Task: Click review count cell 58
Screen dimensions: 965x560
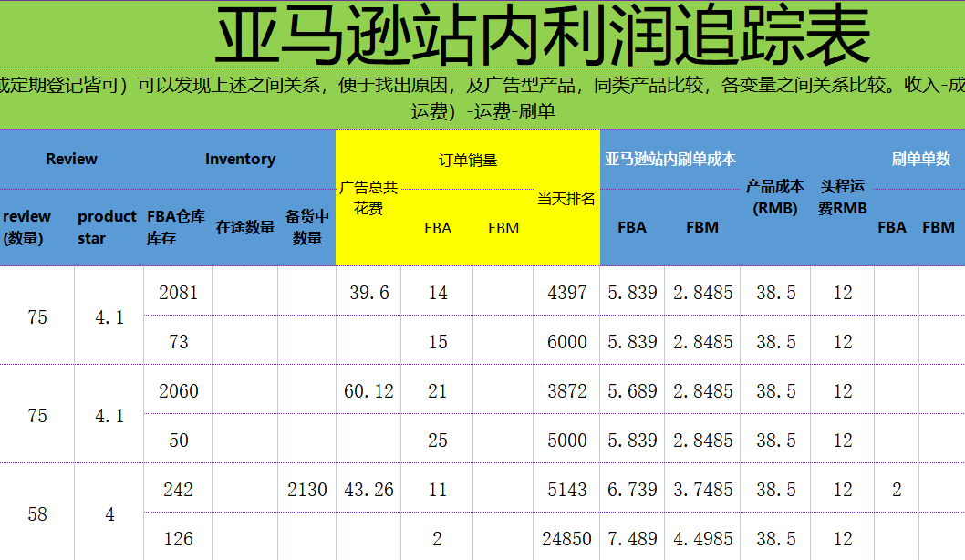Action: tap(36, 513)
